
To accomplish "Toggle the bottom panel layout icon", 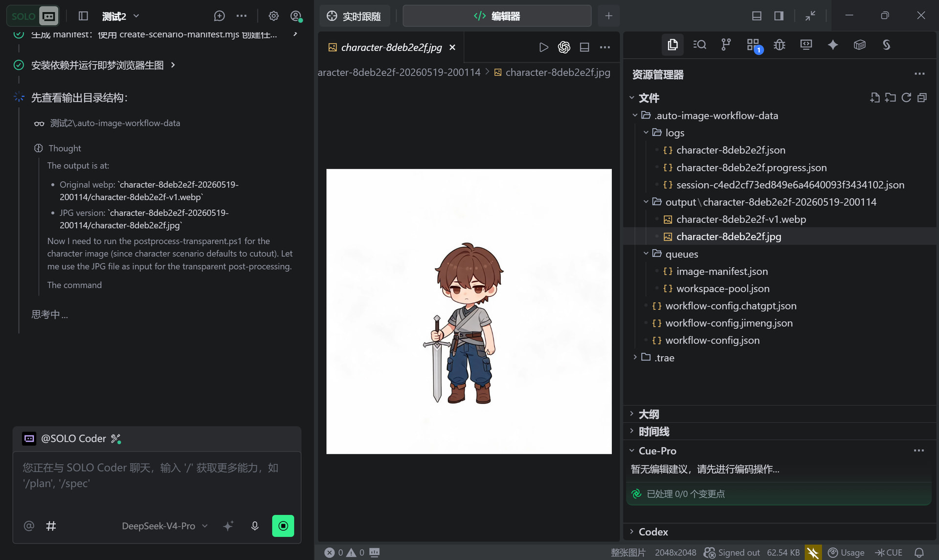I will [x=757, y=16].
